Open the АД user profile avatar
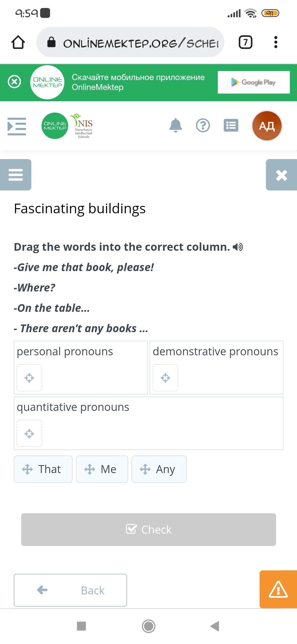Image resolution: width=297 pixels, height=644 pixels. click(267, 126)
